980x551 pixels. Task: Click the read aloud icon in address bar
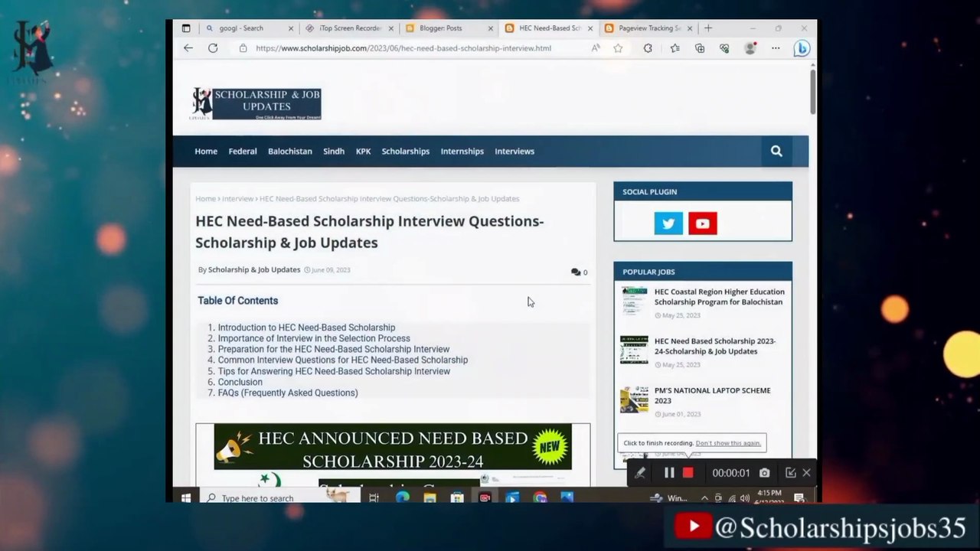596,48
